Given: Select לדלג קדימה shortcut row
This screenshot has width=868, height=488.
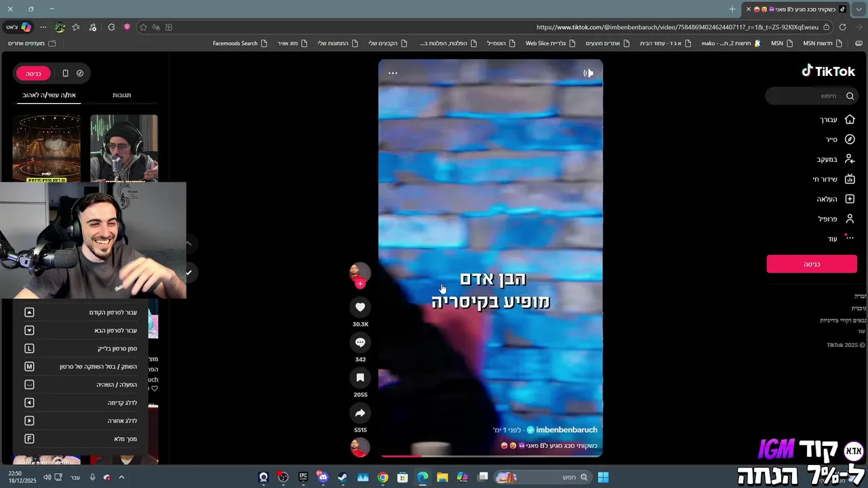Looking at the screenshot, I should point(81,403).
